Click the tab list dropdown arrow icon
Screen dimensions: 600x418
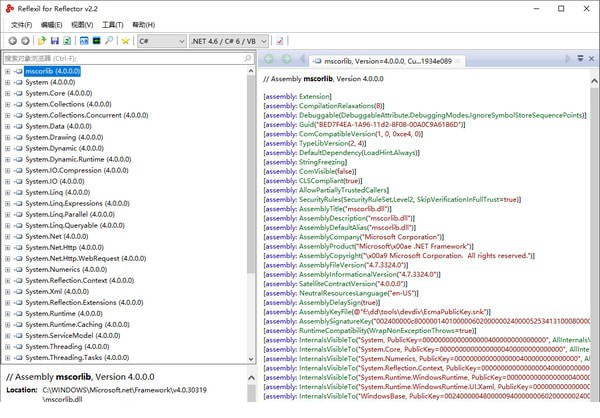click(580, 59)
